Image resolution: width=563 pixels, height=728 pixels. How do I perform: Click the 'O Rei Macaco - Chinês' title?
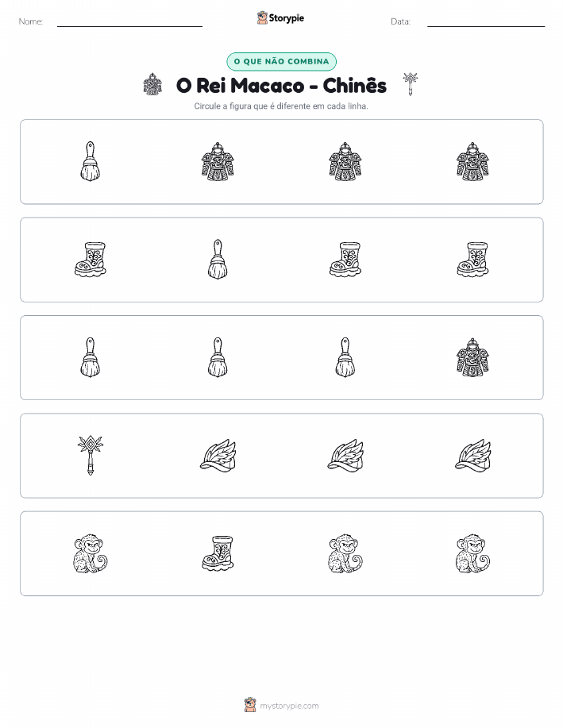[281, 86]
